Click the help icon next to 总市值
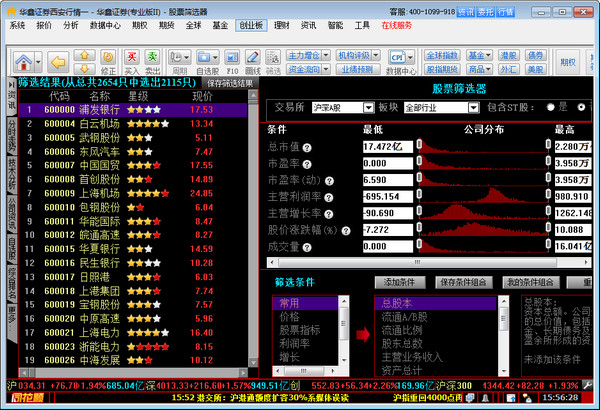 [x=307, y=147]
